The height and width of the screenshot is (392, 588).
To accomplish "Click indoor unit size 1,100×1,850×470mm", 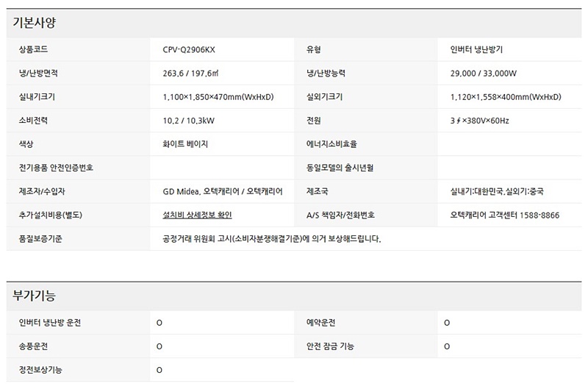I will click(218, 97).
